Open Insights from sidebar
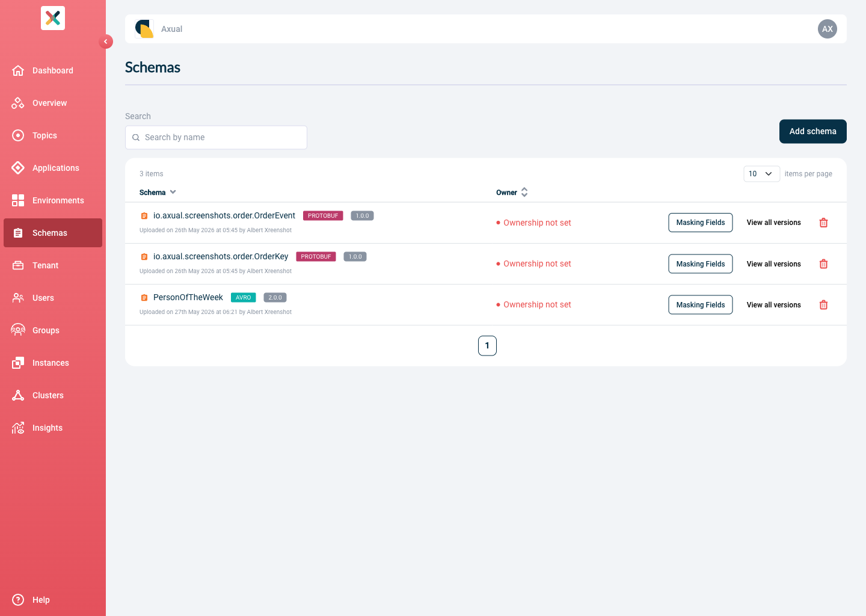 tap(53, 428)
